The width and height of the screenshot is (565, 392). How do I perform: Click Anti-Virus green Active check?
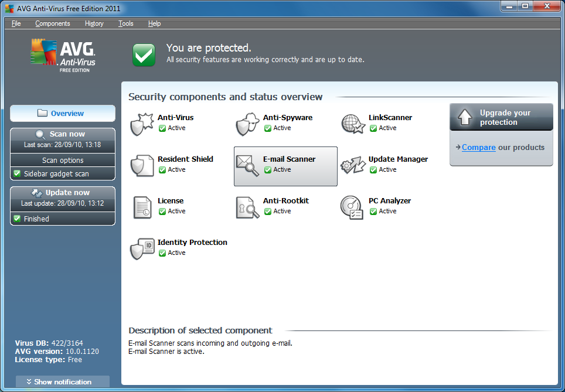click(x=162, y=128)
